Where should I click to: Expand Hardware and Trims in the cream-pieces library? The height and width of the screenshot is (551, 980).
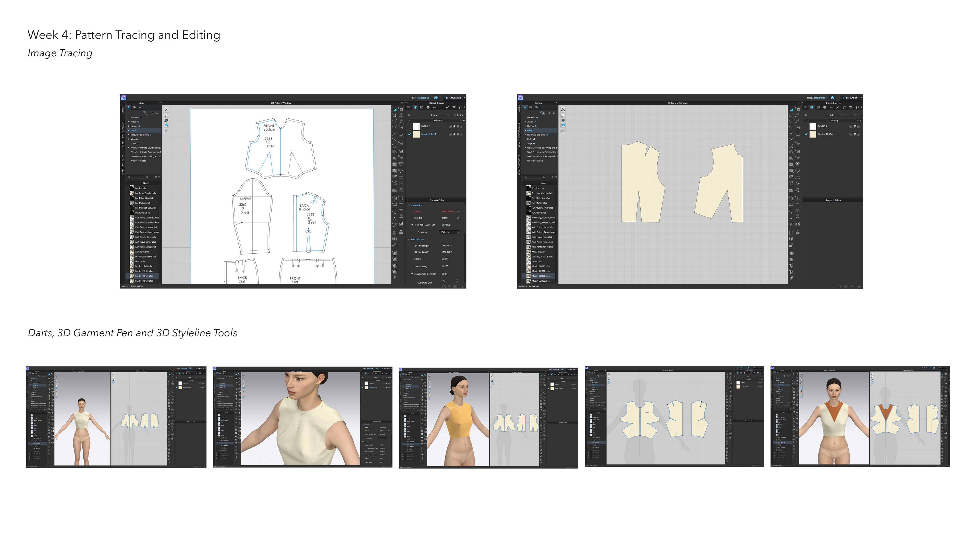526,135
